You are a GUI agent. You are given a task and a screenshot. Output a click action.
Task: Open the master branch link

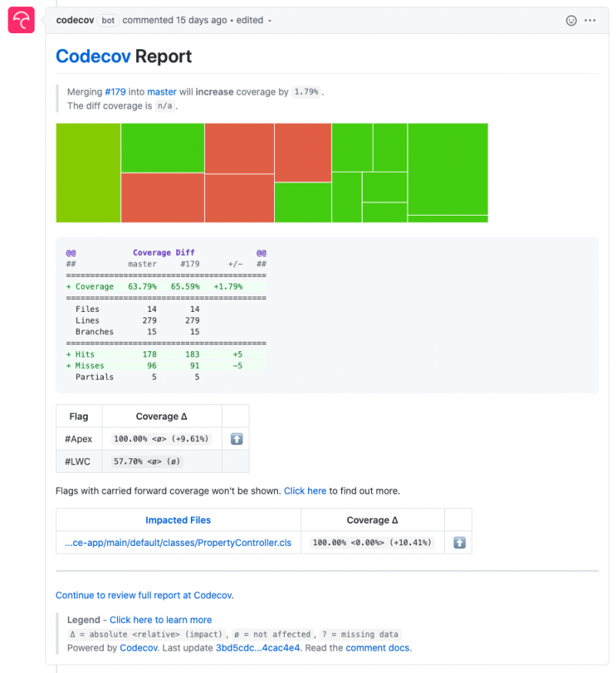(x=162, y=92)
